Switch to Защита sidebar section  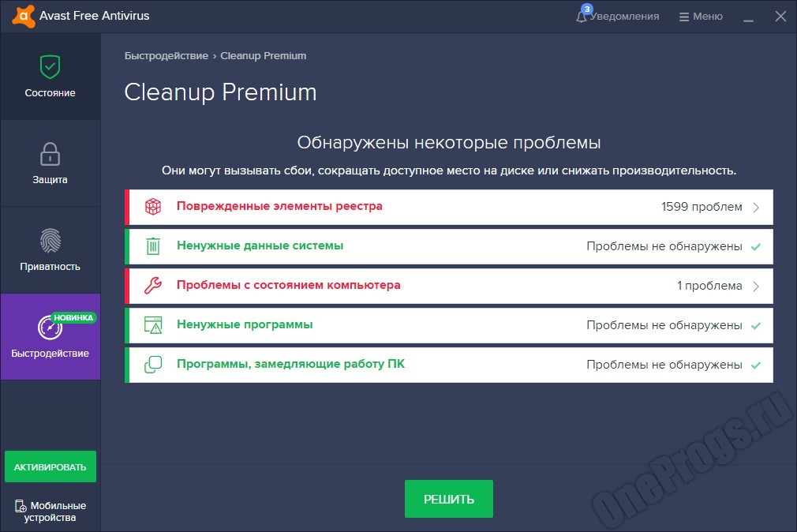pyautogui.click(x=50, y=163)
